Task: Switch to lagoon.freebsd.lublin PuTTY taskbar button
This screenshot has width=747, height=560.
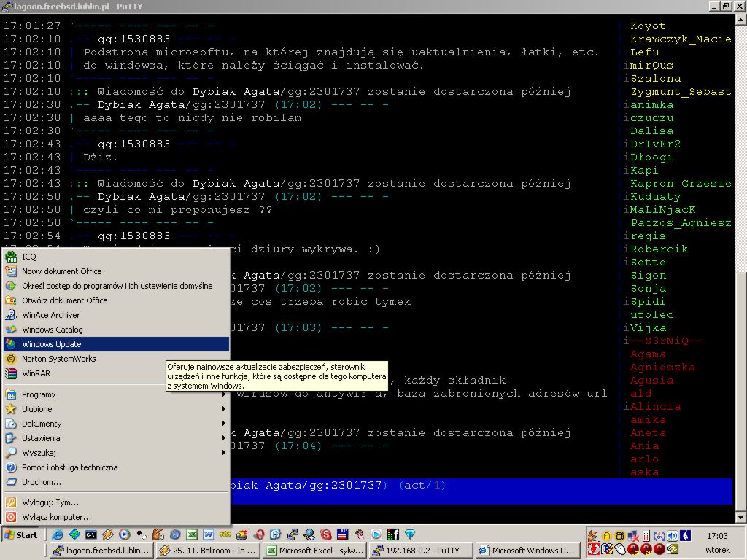Action: (x=101, y=550)
